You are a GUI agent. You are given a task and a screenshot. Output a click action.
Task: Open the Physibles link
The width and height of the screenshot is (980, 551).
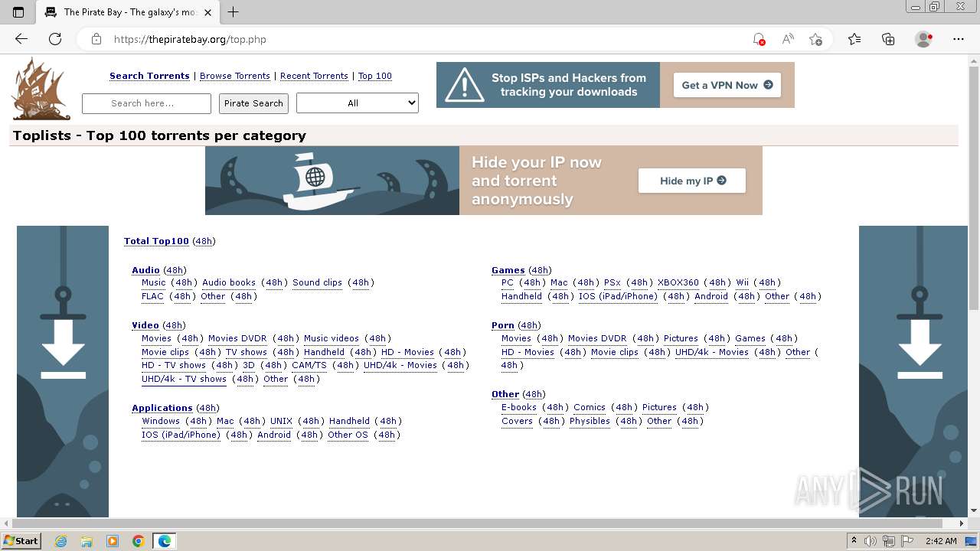coord(590,421)
